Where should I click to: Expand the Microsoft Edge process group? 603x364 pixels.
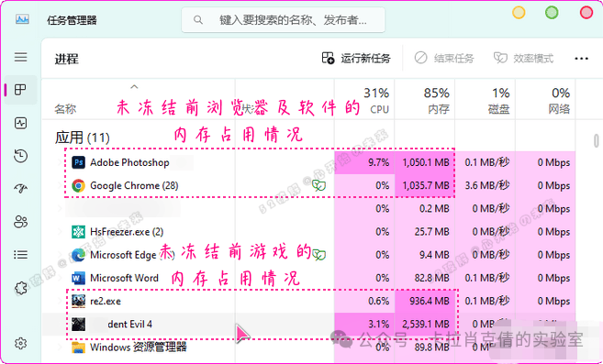[60, 255]
